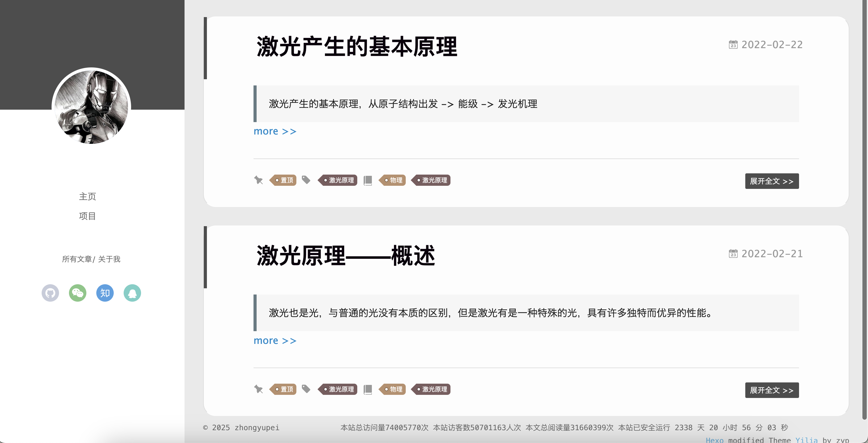Open the 所有文章 link in sidebar

pos(76,259)
